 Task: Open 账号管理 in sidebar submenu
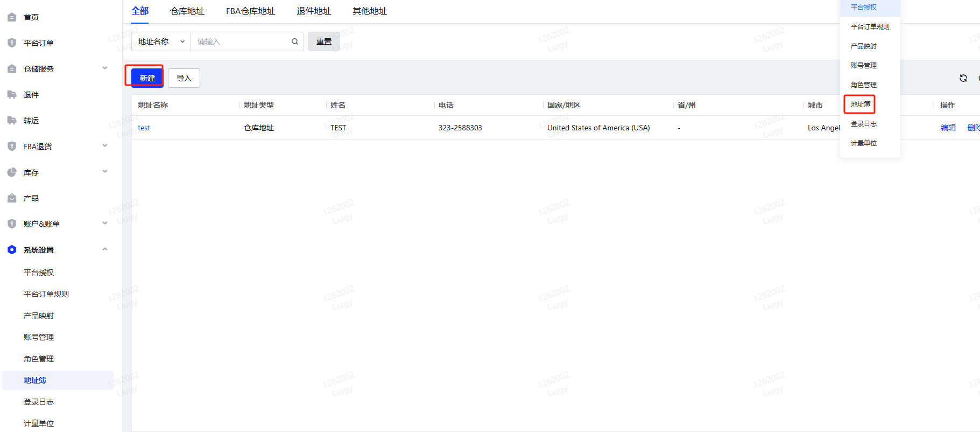click(39, 337)
